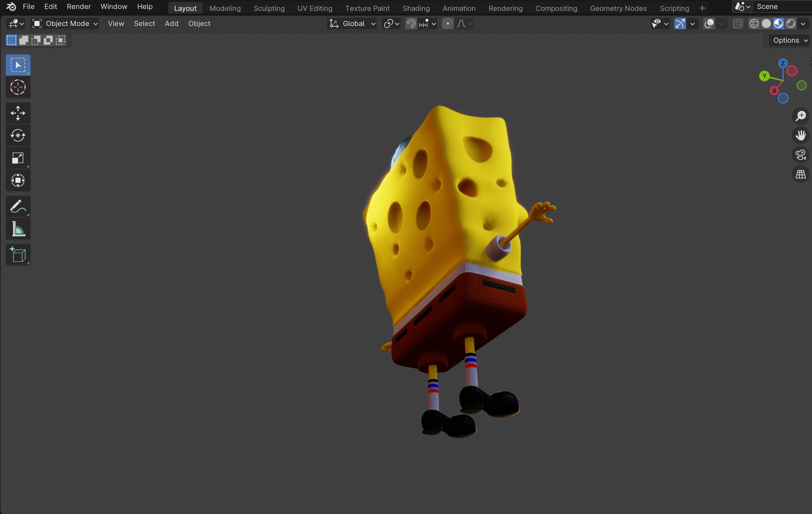Click the Y axis gizmo handle

coord(764,76)
